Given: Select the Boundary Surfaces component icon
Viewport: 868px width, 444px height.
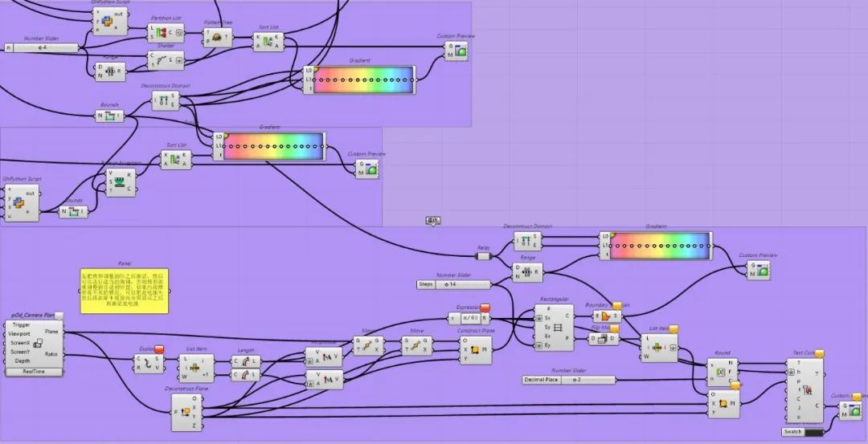Looking at the screenshot, I should coord(605,316).
